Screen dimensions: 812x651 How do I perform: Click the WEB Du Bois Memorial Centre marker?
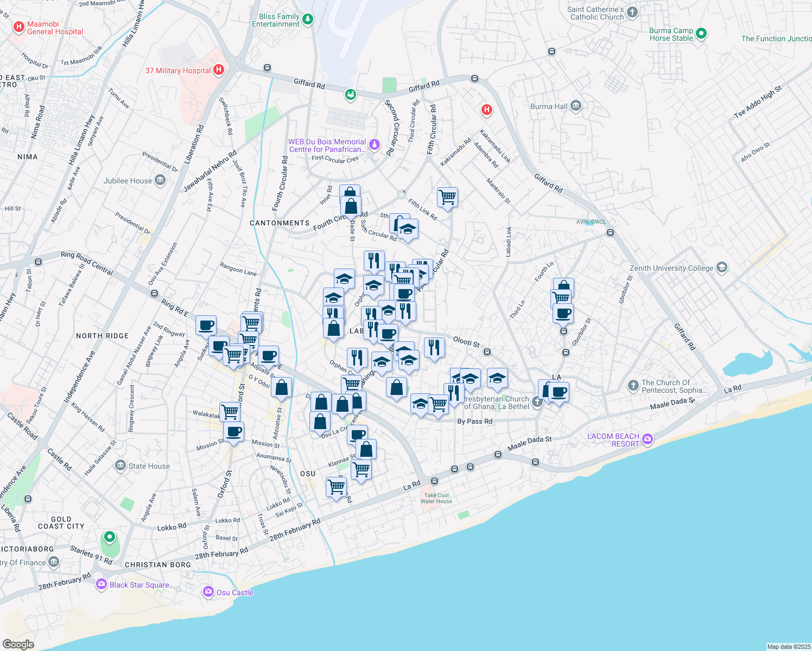tap(374, 145)
